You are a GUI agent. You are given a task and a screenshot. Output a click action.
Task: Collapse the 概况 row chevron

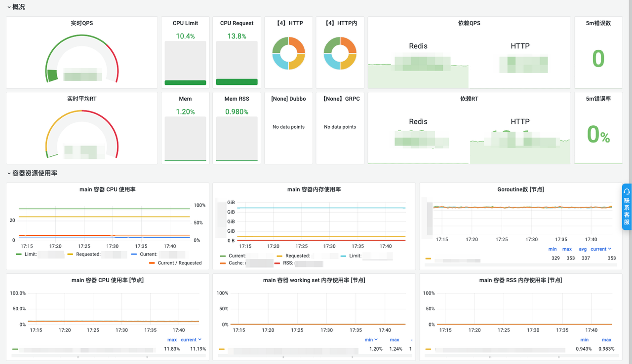9,7
